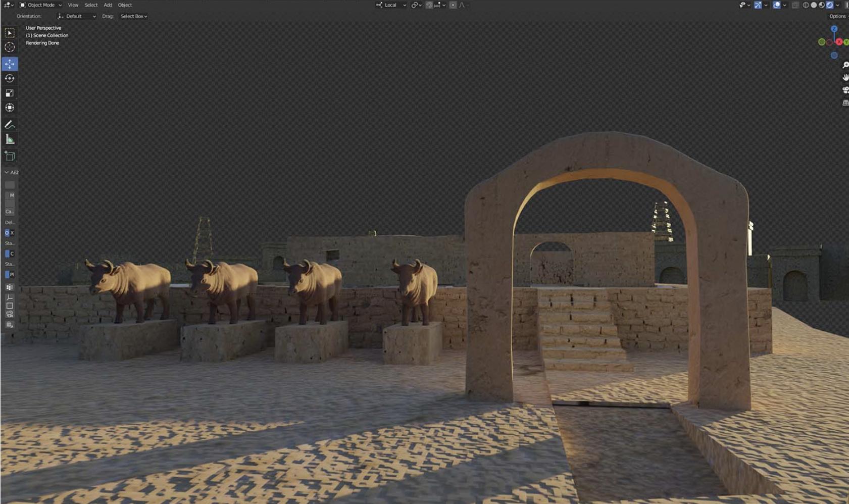This screenshot has width=849, height=504.
Task: Activate the Add Cube tool
Action: tap(10, 156)
